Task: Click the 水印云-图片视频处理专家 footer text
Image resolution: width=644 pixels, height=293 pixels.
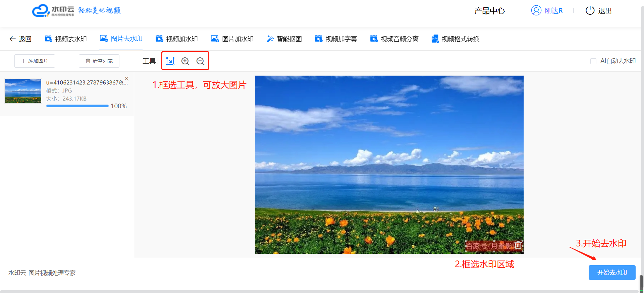Action: click(42, 273)
